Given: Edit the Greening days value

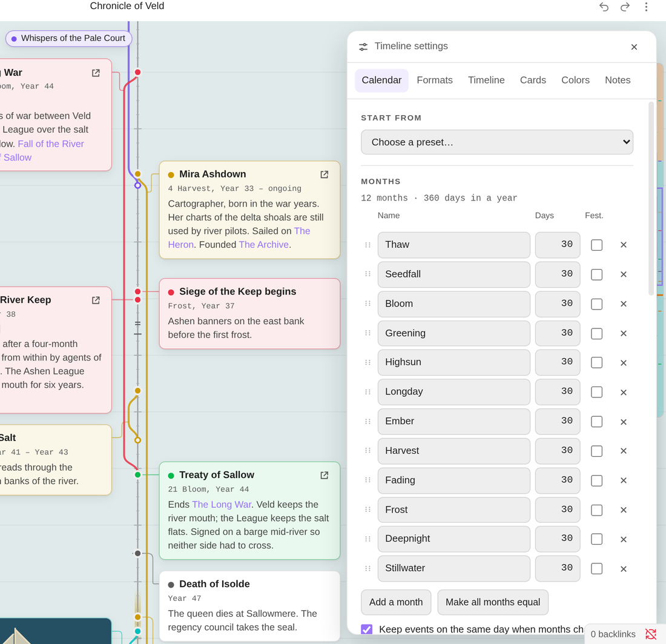Looking at the screenshot, I should click(x=557, y=333).
